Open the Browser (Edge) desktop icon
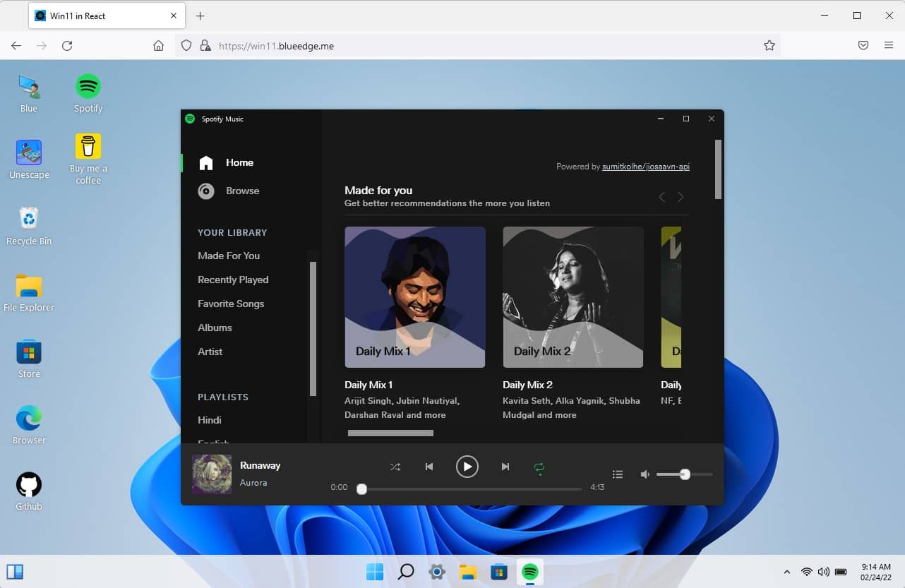 [29, 425]
